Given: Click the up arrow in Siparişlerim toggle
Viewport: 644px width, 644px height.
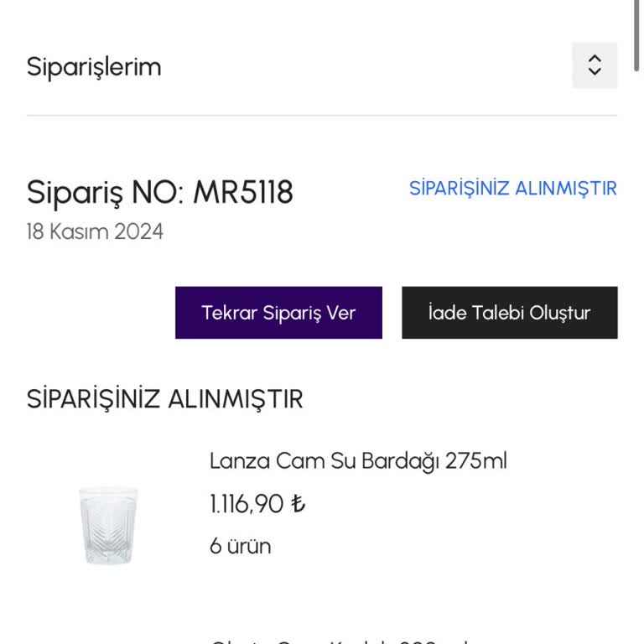Looking at the screenshot, I should click(595, 59).
